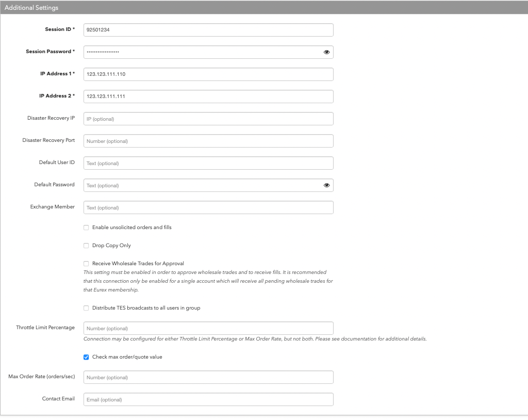Image resolution: width=528 pixels, height=420 pixels.
Task: Select the Disaster Recovery Port input
Action: coord(208,141)
